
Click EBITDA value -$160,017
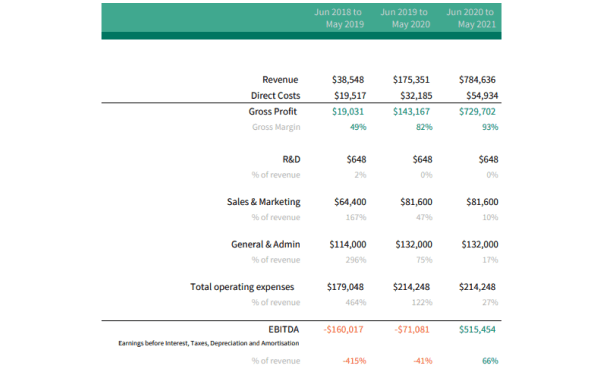(343, 330)
